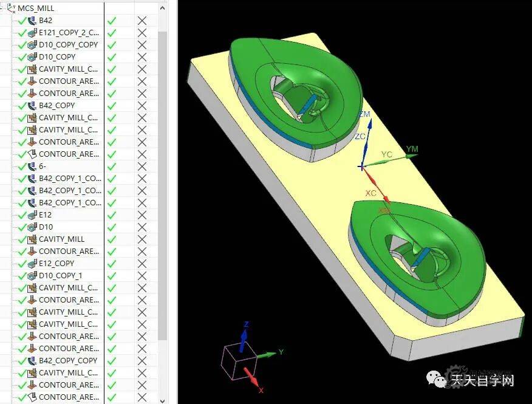This screenshot has width=532, height=404.
Task: Click the B42 operation icon
Action: (32, 21)
